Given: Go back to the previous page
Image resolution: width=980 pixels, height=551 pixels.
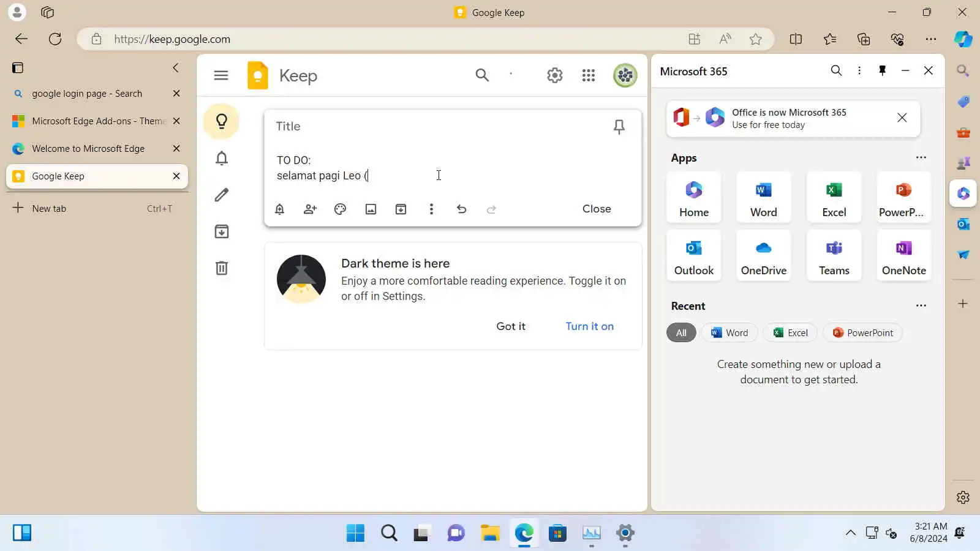Looking at the screenshot, I should [x=21, y=39].
